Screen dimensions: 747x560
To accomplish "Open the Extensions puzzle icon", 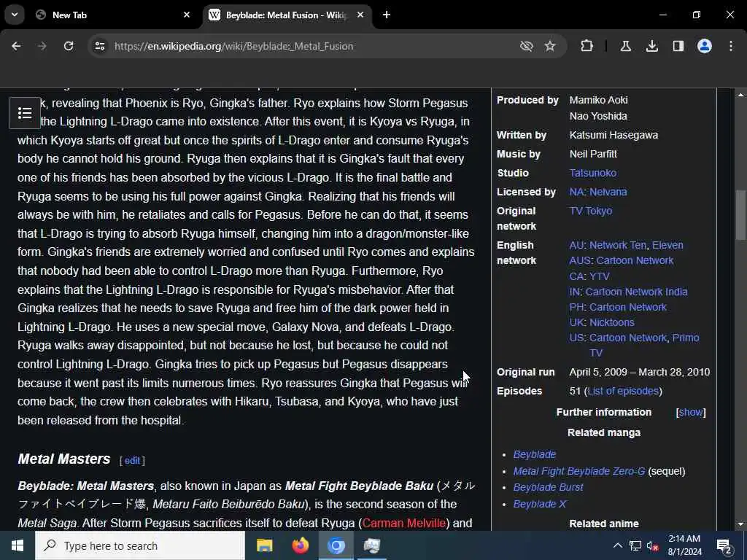I will click(587, 46).
